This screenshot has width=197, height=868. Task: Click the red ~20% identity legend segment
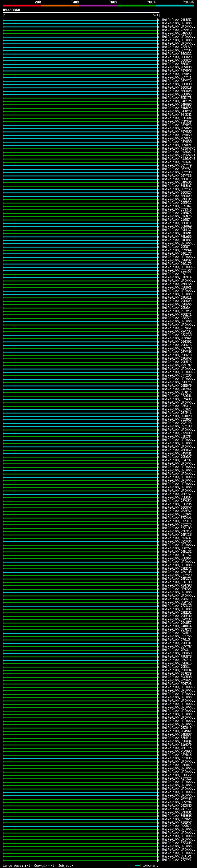pyautogui.click(x=22, y=6)
